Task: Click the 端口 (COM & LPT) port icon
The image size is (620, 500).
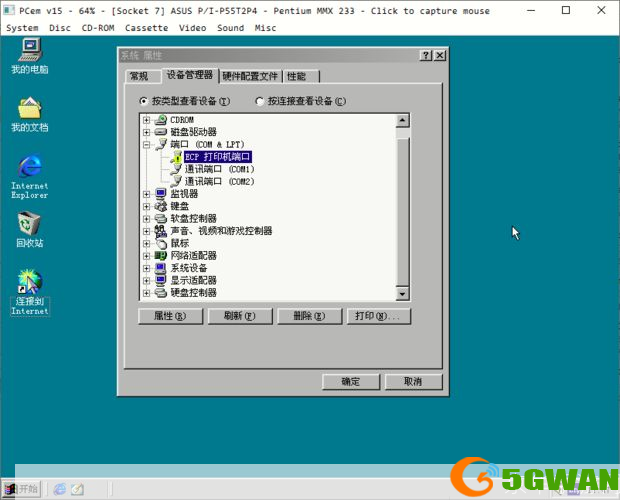Action: (x=161, y=144)
